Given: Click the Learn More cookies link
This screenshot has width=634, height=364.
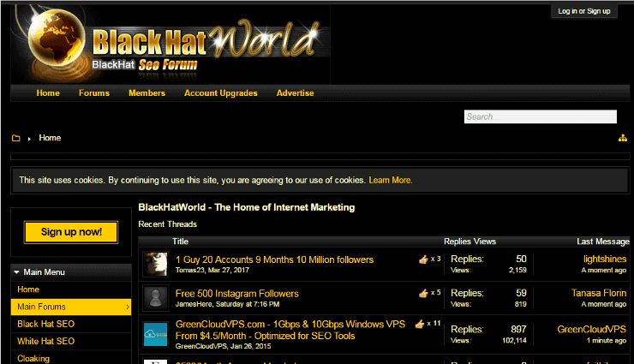Looking at the screenshot, I should [390, 180].
